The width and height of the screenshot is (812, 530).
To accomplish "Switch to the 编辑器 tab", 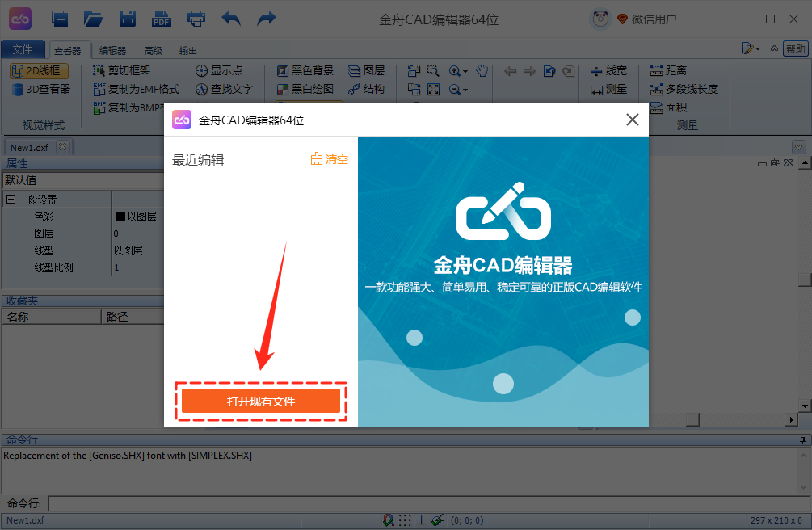I will pos(112,50).
